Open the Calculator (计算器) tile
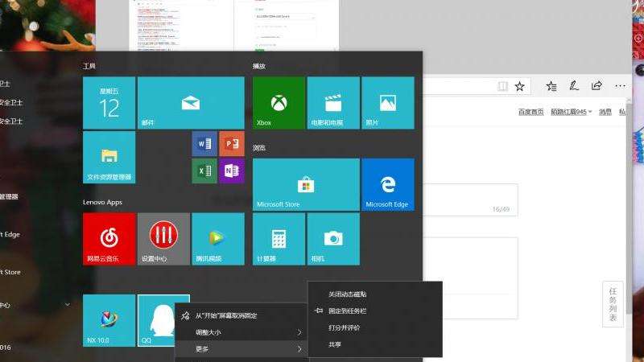This screenshot has height=362, width=644. [279, 239]
